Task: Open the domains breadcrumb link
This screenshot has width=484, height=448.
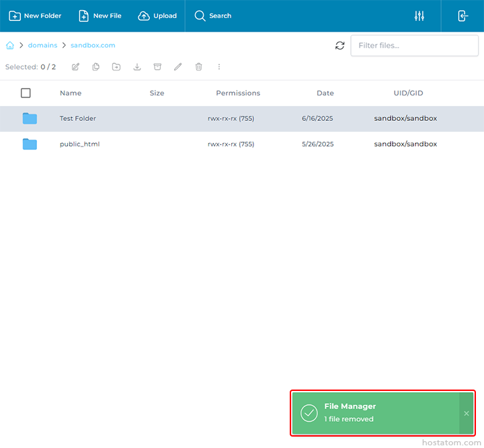Action: click(42, 46)
